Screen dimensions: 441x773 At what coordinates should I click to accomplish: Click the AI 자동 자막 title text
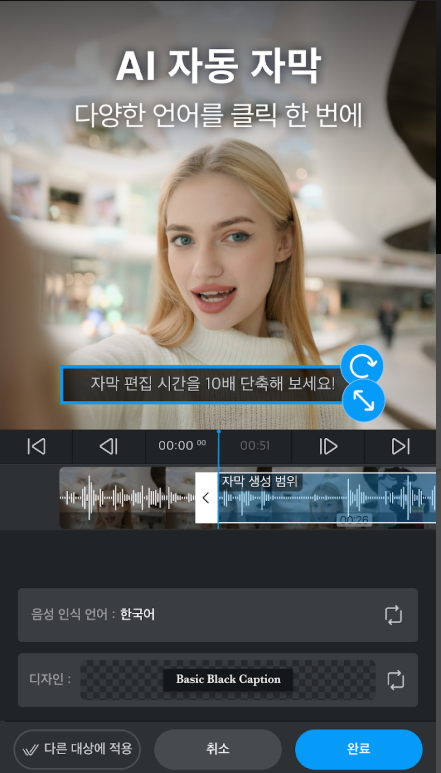(218, 67)
